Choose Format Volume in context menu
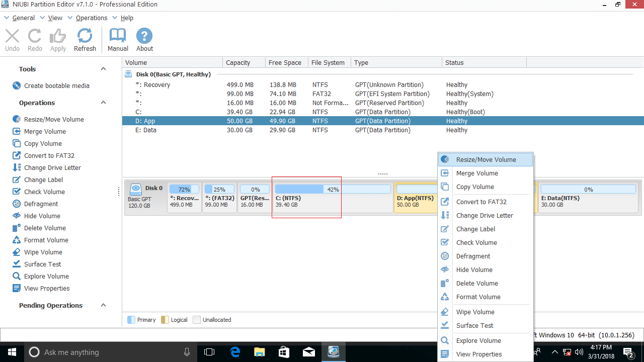 pos(486,297)
